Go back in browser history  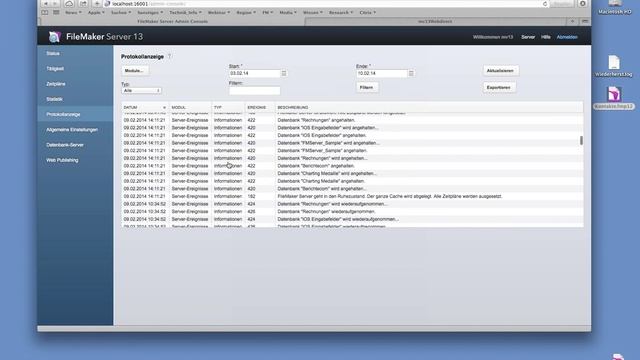(46, 4)
